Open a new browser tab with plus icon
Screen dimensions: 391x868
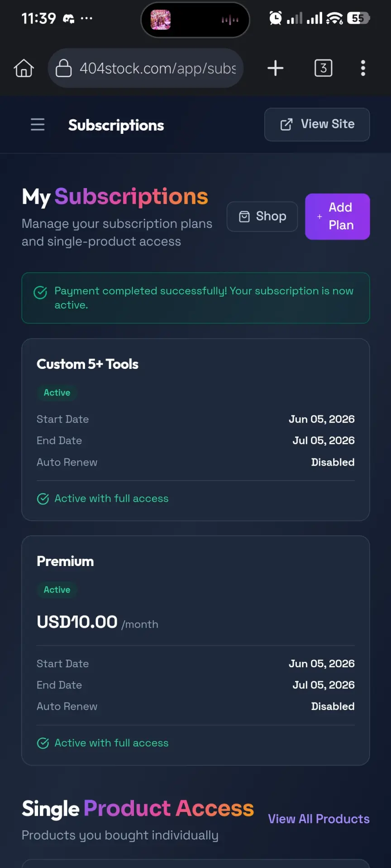(x=275, y=68)
